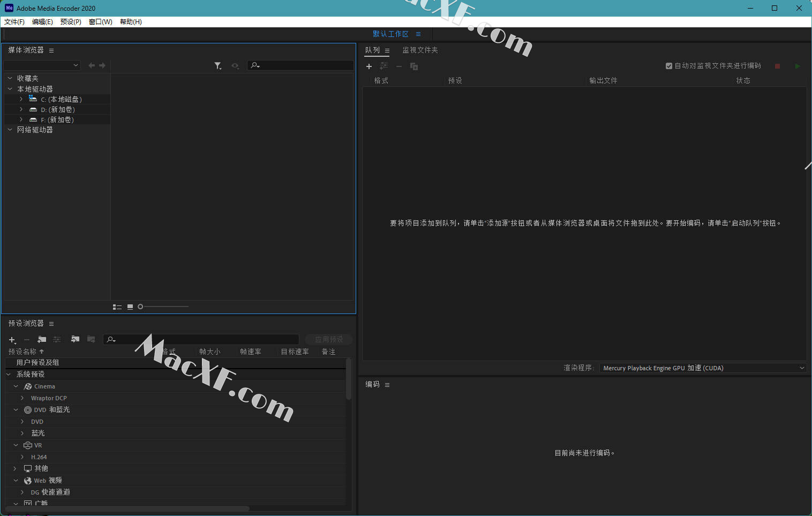Viewport: 812px width, 516px height.
Task: Click the 帧大小 column header
Action: click(x=209, y=352)
